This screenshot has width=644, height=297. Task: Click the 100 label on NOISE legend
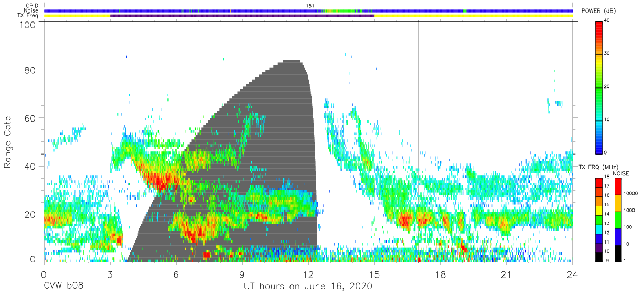pyautogui.click(x=628, y=227)
